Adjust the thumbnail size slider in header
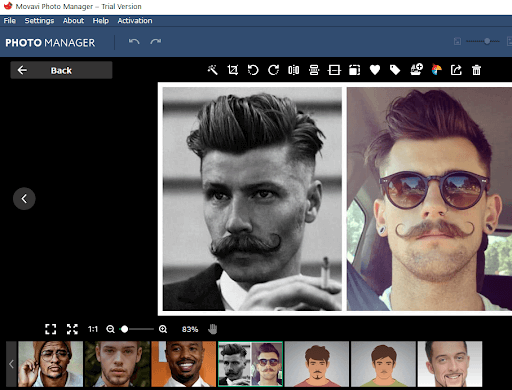 (483, 41)
